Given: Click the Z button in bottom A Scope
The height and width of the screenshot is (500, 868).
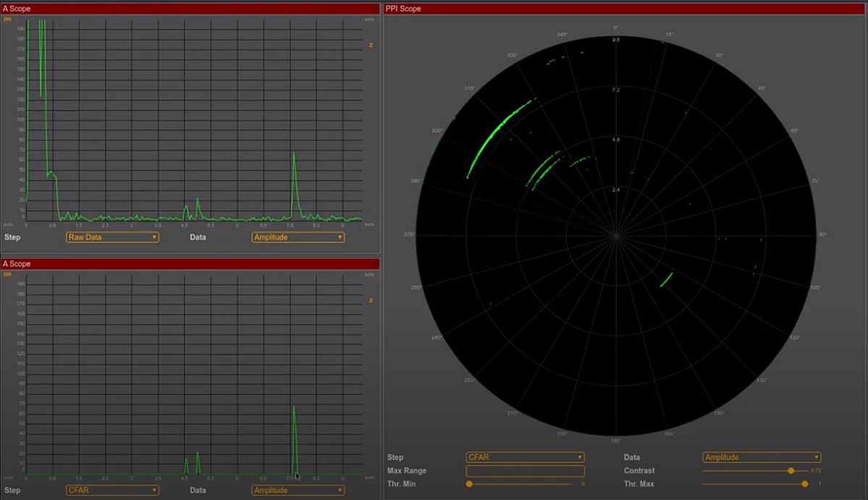Looking at the screenshot, I should click(x=371, y=300).
